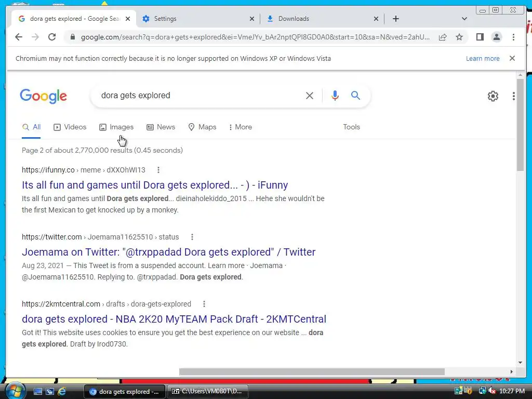The image size is (532, 399).
Task: Open Google apps dots beside the gear
Action: click(x=513, y=96)
